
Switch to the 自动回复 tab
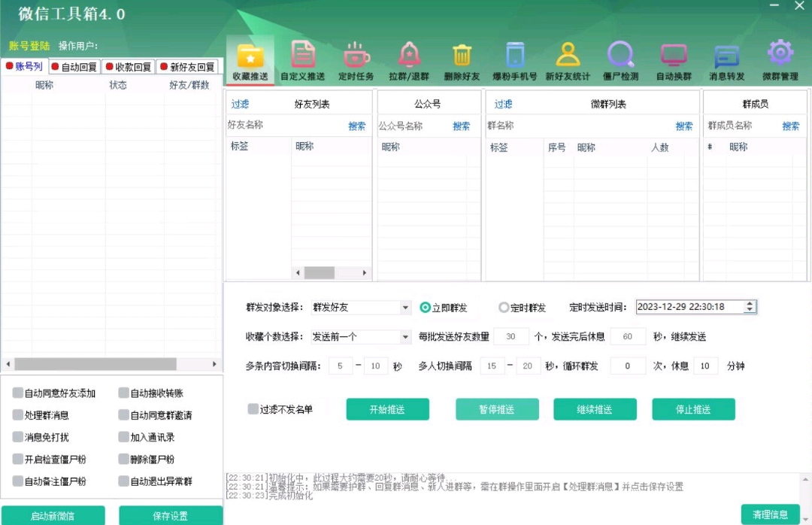click(x=74, y=67)
